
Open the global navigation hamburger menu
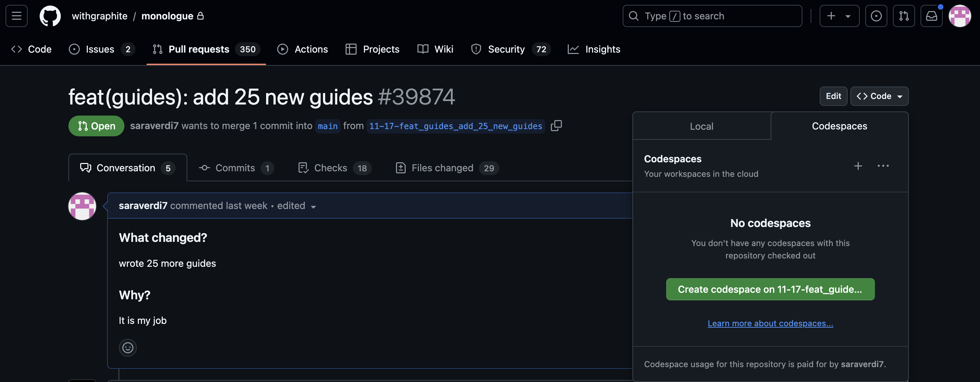(x=16, y=16)
